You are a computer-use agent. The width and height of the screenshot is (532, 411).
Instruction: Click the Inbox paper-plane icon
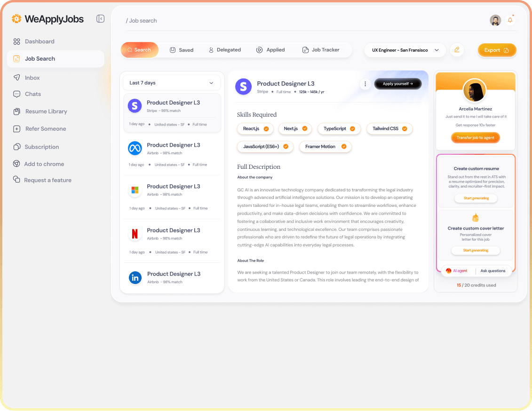pyautogui.click(x=16, y=77)
